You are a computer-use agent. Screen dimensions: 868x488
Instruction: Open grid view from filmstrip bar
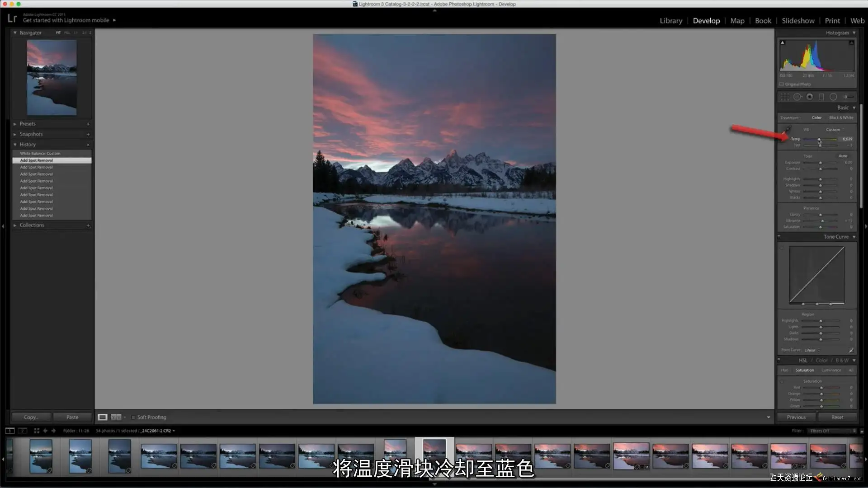click(x=37, y=431)
